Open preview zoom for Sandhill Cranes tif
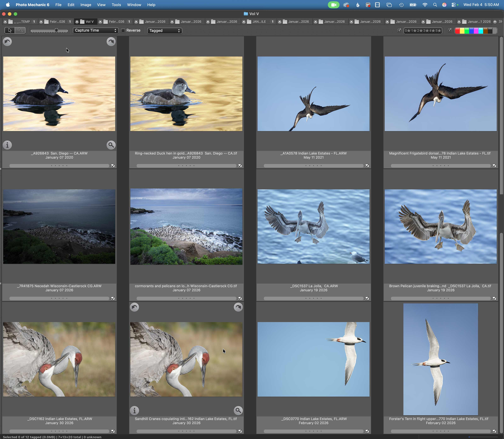 point(238,410)
